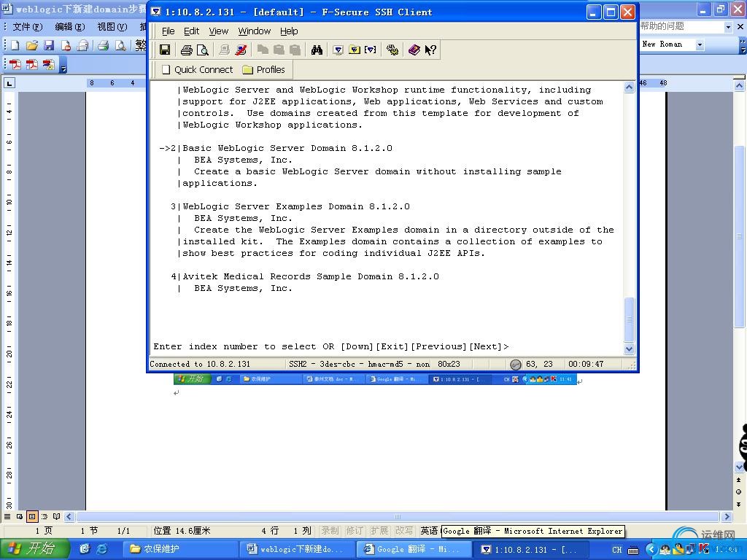Click the Word horizontal scrollbar thumb

tap(398, 517)
